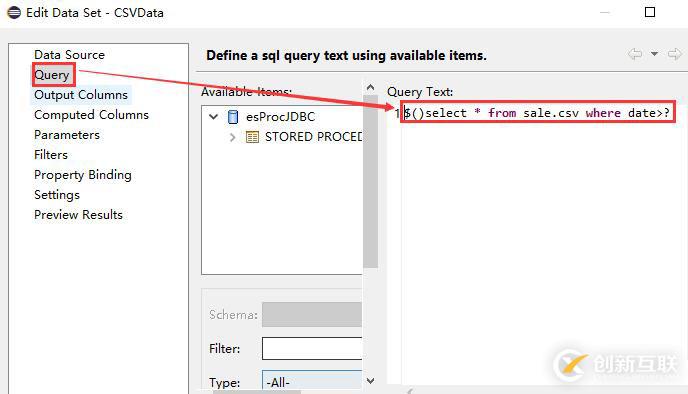The width and height of the screenshot is (688, 394).
Task: Open Preview Results page
Action: point(78,215)
